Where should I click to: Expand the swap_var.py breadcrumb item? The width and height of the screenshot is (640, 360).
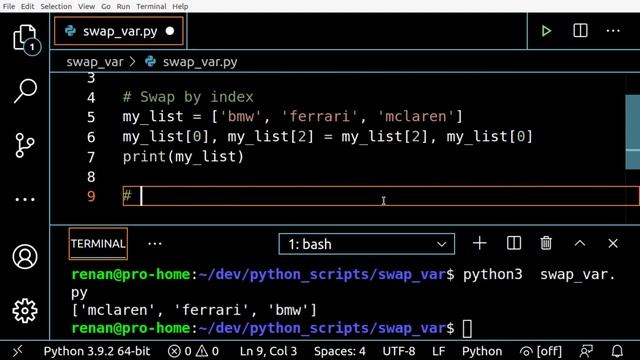(x=200, y=62)
